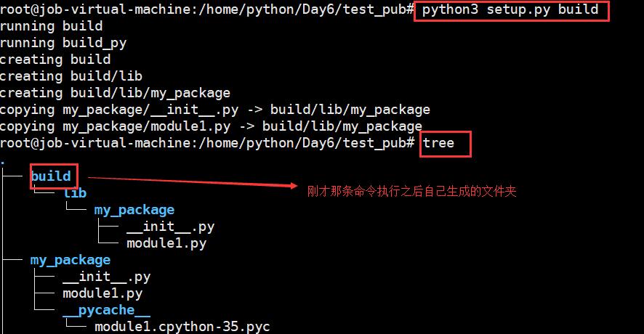The height and width of the screenshot is (334, 644).
Task: Select the '__pycache__' folder entry
Action: pos(106,310)
